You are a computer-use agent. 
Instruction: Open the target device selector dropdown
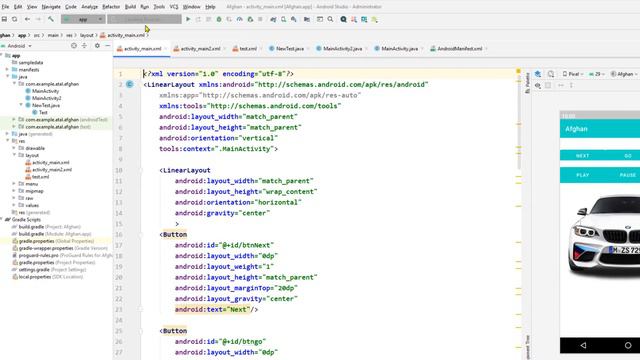pyautogui.click(x=144, y=19)
